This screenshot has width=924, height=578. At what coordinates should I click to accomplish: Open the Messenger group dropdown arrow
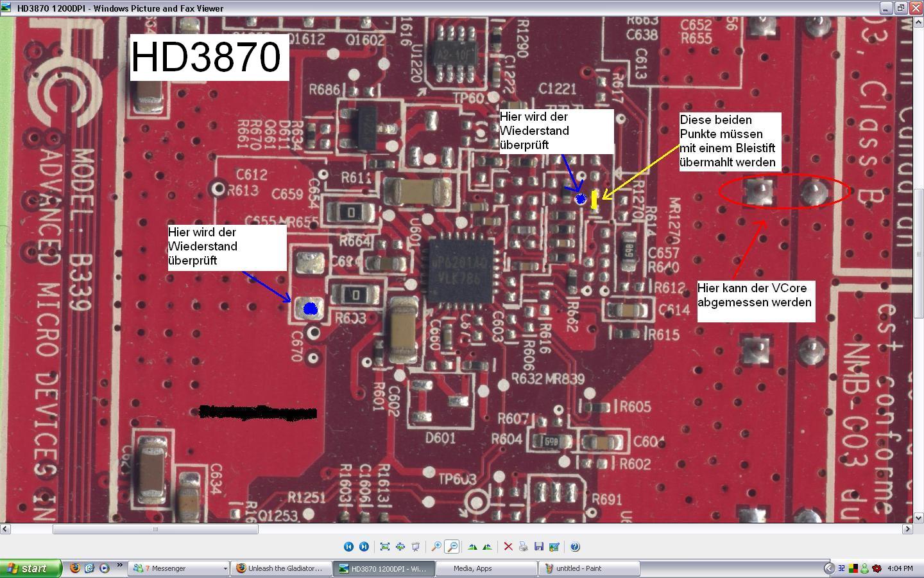point(225,568)
